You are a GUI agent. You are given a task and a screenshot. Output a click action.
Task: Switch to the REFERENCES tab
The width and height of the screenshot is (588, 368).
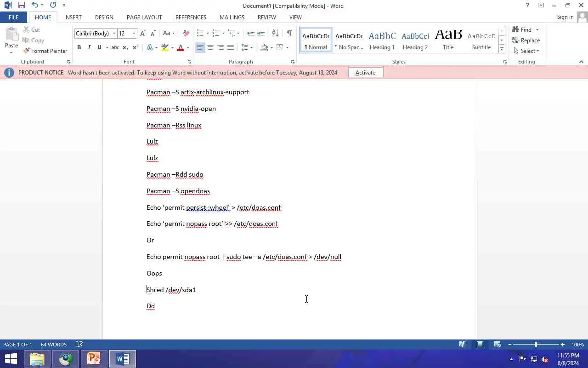pyautogui.click(x=191, y=17)
